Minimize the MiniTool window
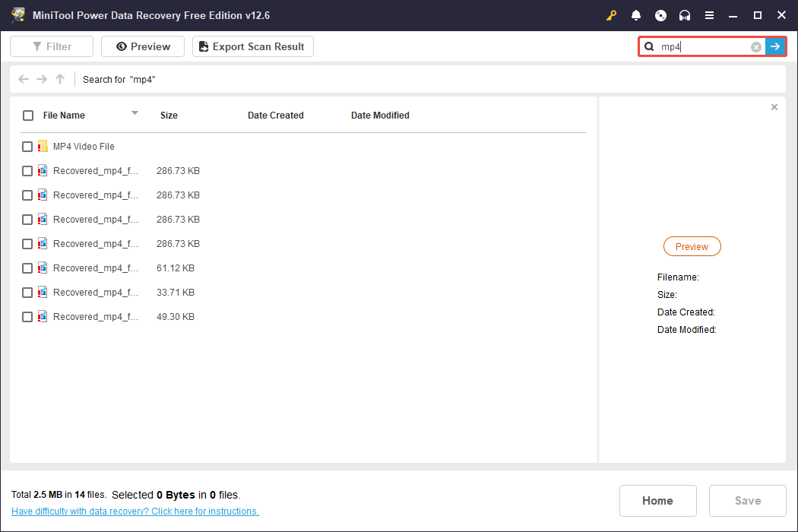798x532 pixels. click(733, 15)
